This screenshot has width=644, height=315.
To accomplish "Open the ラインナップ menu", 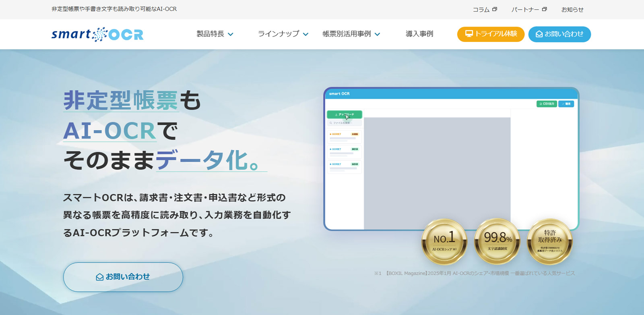I will click(x=279, y=34).
